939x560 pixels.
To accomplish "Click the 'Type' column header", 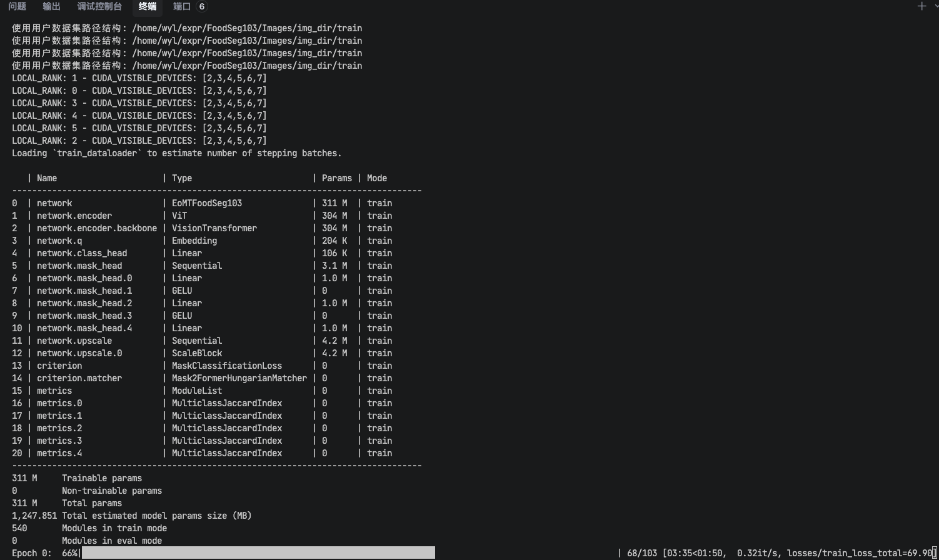I will click(182, 178).
